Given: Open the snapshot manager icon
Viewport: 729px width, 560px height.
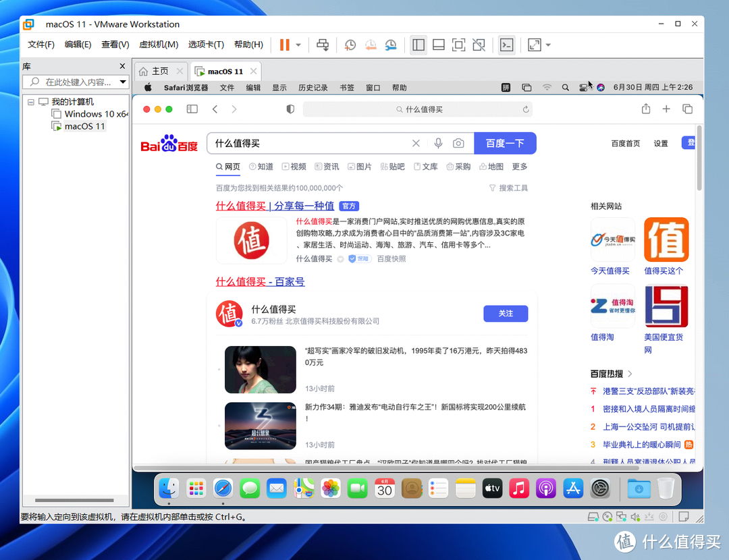Looking at the screenshot, I should 391,45.
